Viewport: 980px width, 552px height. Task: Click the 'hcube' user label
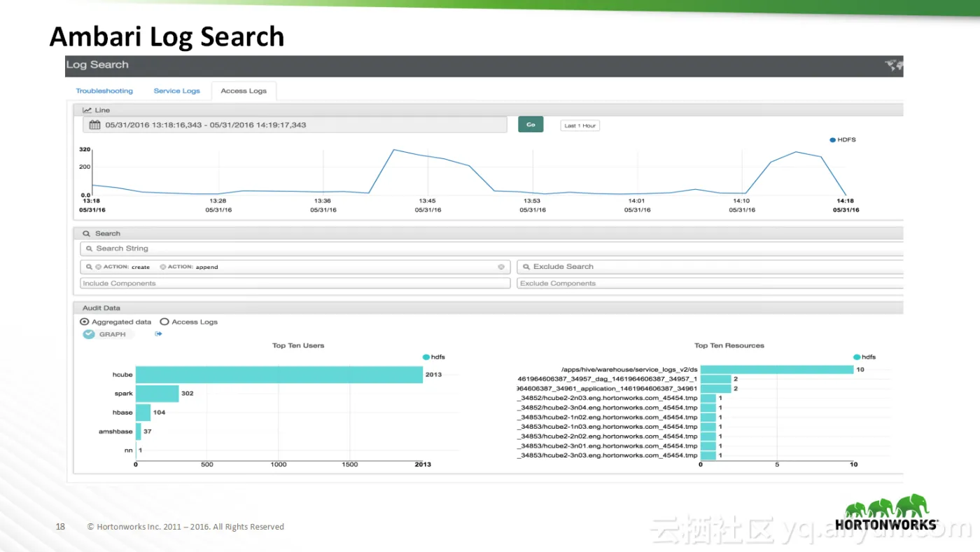point(122,375)
